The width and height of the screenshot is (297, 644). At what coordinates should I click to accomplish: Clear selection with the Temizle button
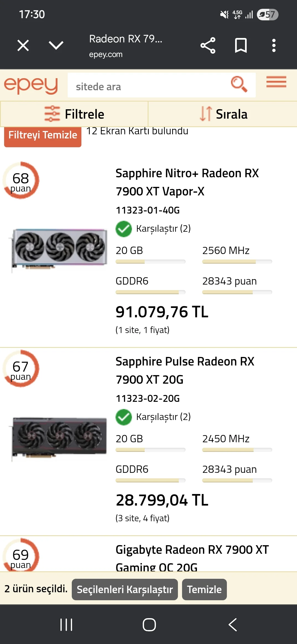pos(204,590)
